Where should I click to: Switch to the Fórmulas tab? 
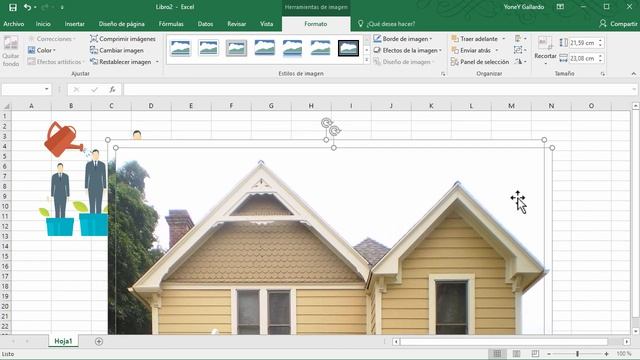coord(171,24)
